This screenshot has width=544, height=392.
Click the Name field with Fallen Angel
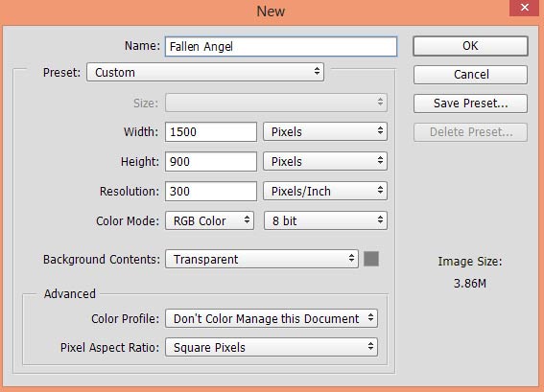click(x=281, y=46)
